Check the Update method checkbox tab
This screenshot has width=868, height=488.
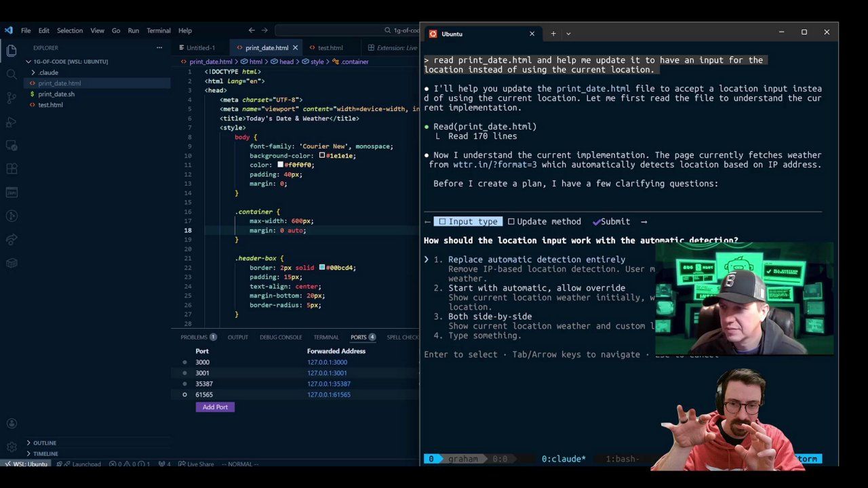[x=544, y=222]
